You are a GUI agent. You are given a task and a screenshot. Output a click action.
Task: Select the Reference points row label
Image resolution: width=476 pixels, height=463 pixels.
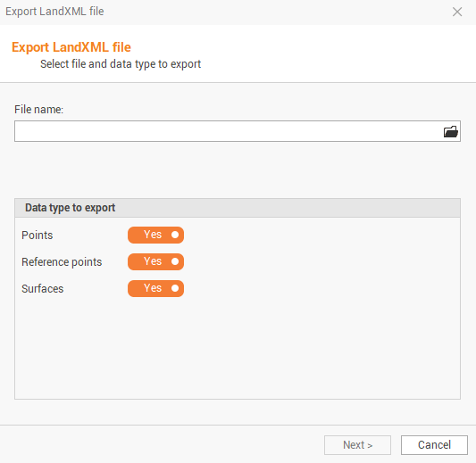pos(62,262)
